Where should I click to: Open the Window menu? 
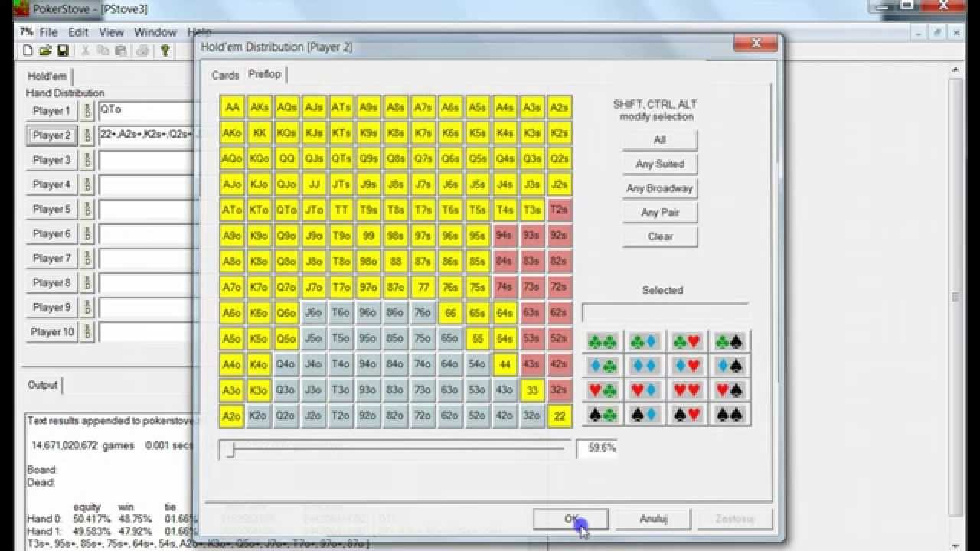click(x=155, y=32)
